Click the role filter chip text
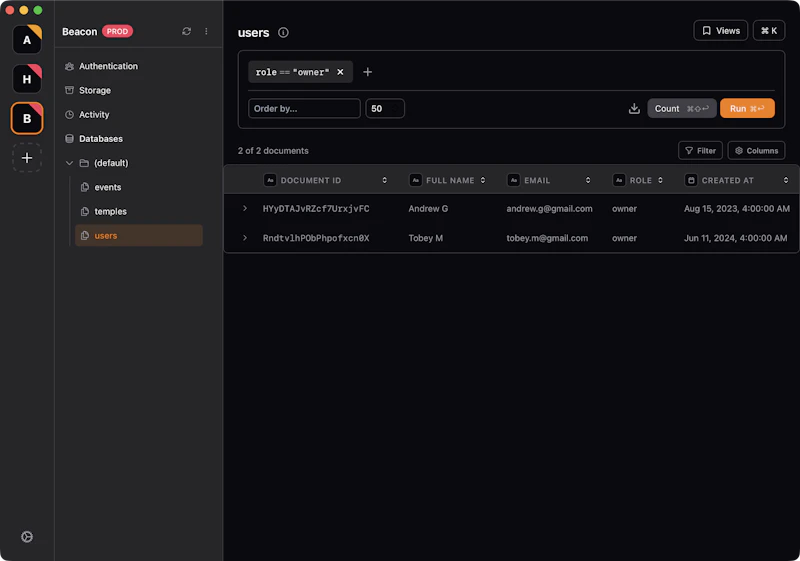 [x=292, y=72]
